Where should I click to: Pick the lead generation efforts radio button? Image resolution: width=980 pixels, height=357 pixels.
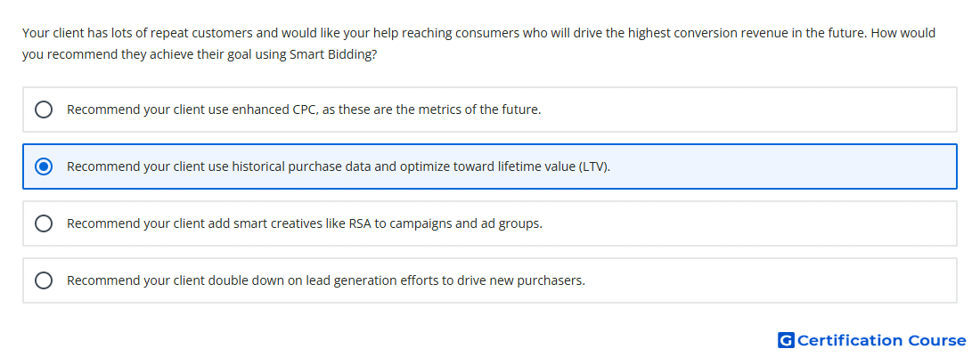(44, 280)
